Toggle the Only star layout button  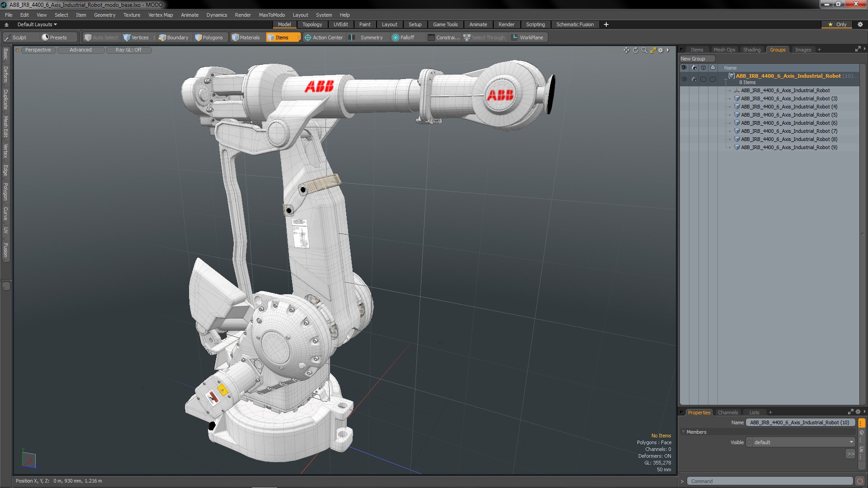click(x=837, y=24)
